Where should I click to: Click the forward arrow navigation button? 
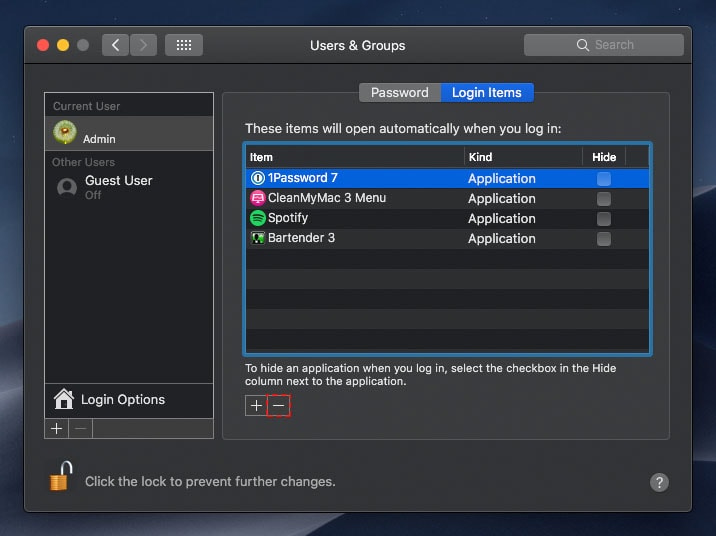click(x=143, y=45)
